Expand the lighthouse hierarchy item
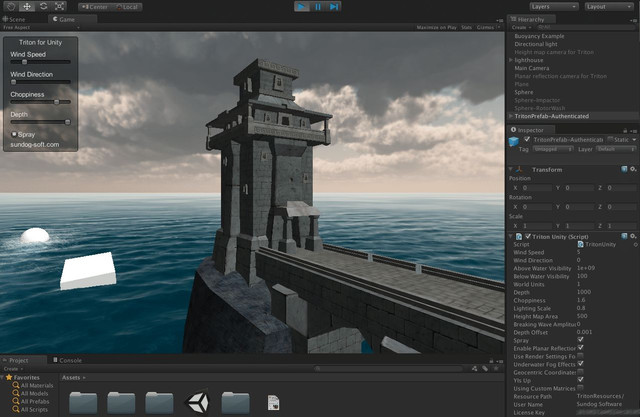This screenshot has height=417, width=640. tap(511, 60)
